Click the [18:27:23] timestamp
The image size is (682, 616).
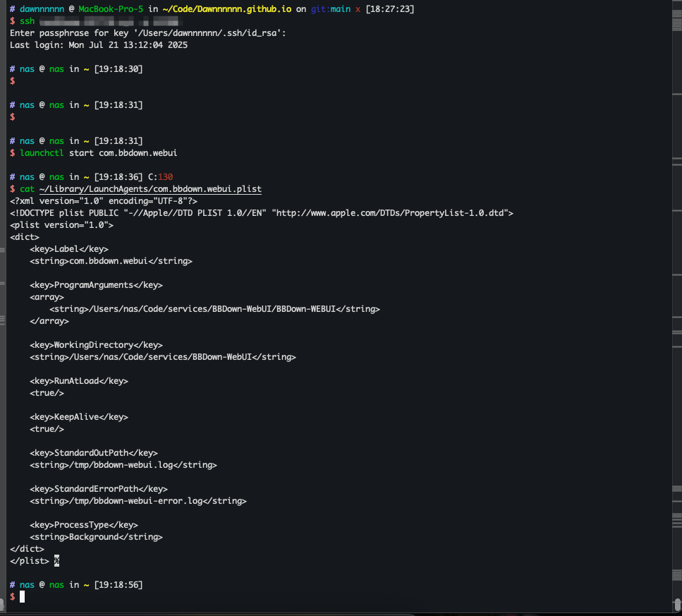click(390, 9)
